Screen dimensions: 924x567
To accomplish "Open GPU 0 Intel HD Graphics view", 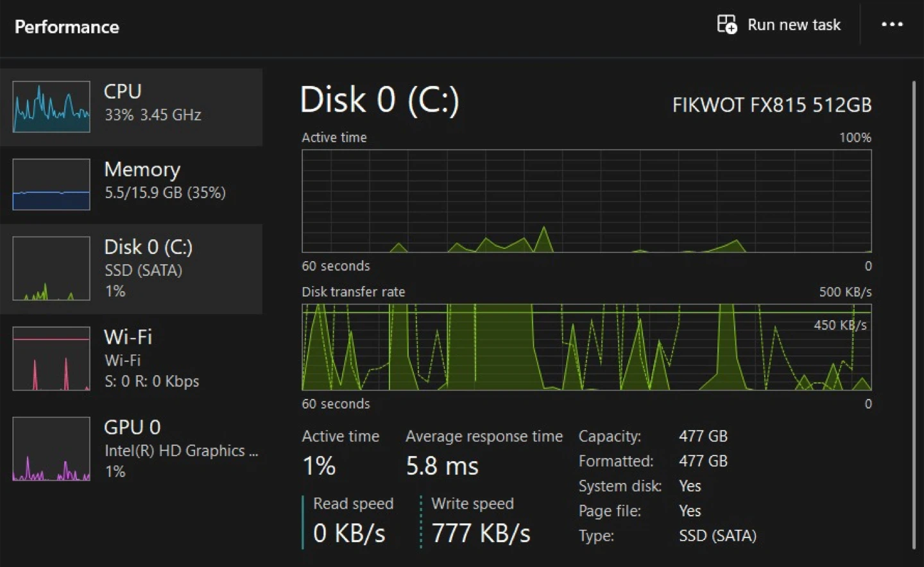I will click(x=180, y=449).
